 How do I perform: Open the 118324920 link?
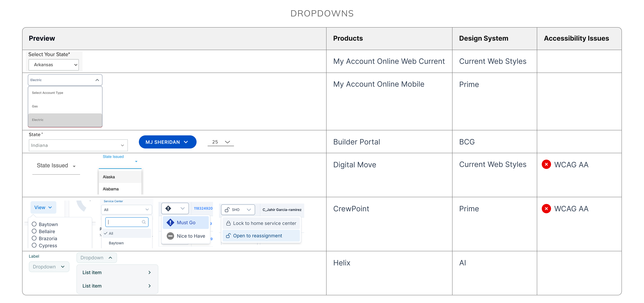point(203,208)
